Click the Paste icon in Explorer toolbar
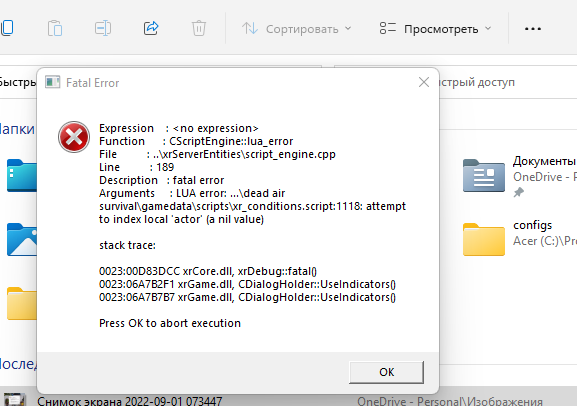 point(55,28)
